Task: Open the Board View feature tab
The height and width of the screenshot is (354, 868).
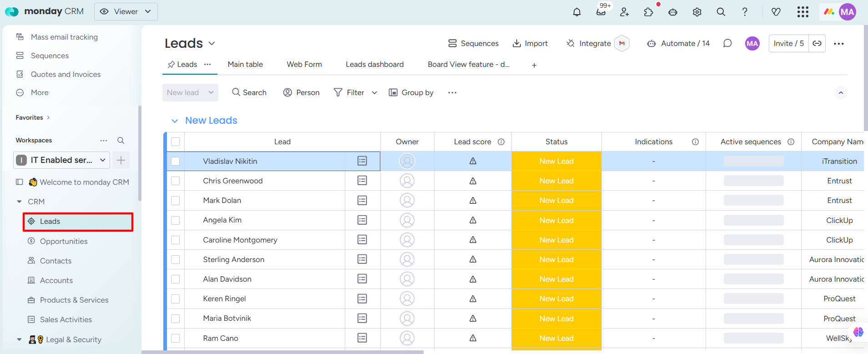Action: [x=469, y=65]
